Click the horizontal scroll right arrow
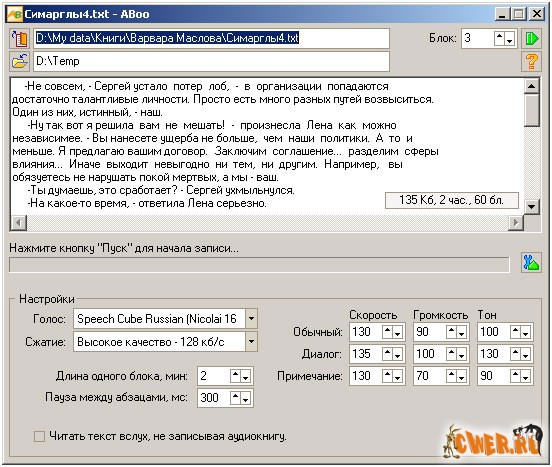The height and width of the screenshot is (467, 552). tap(516, 223)
